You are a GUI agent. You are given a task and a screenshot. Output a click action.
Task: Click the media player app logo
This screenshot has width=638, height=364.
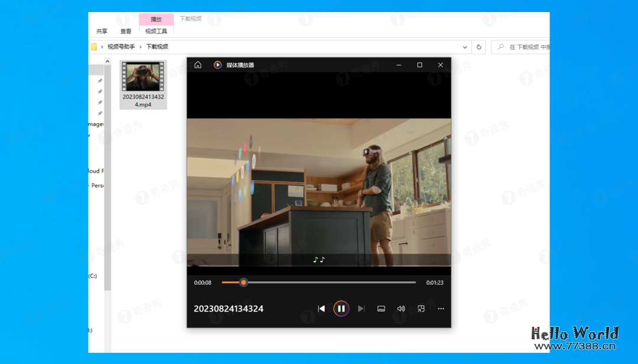pos(217,65)
